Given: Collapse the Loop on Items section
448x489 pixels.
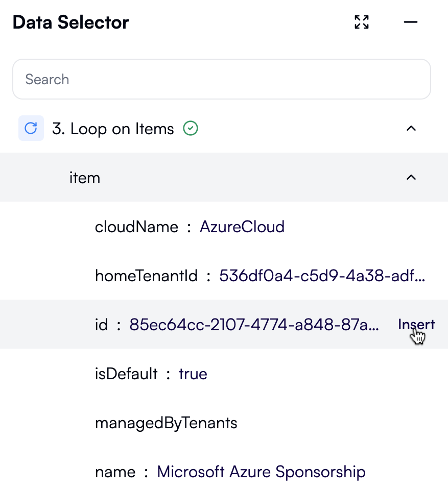Looking at the screenshot, I should pos(411,128).
